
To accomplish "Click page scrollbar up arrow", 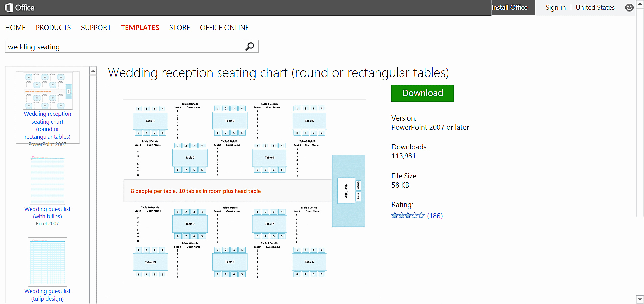I will [640, 4].
